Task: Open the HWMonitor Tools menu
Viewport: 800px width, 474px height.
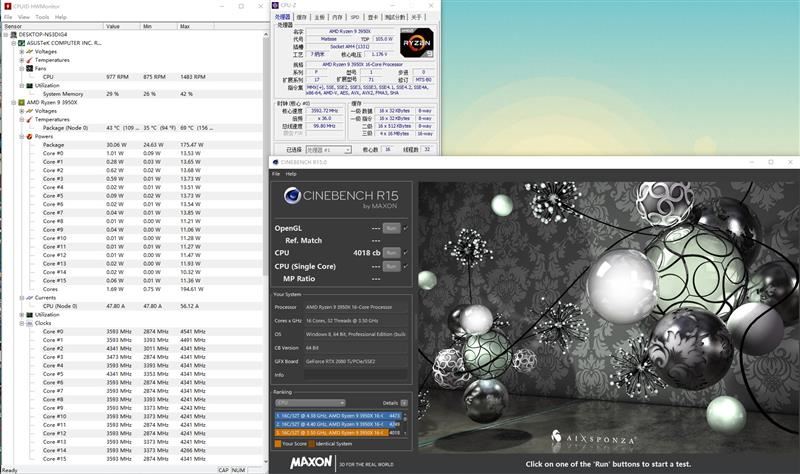Action: pos(42,17)
